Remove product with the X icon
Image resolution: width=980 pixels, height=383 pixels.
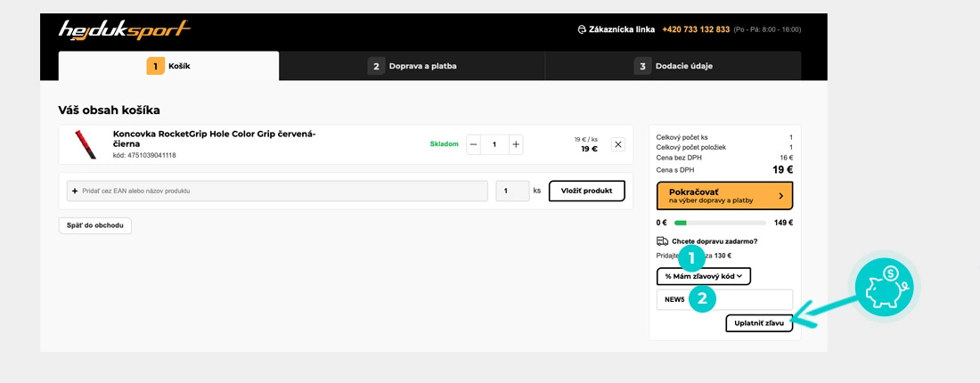click(x=617, y=144)
